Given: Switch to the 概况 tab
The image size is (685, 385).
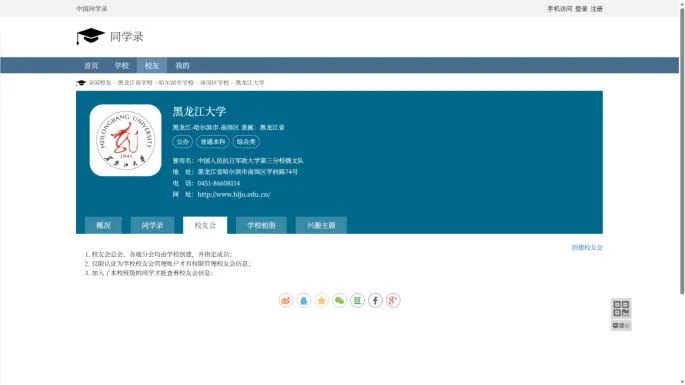Looking at the screenshot, I should pyautogui.click(x=104, y=225).
